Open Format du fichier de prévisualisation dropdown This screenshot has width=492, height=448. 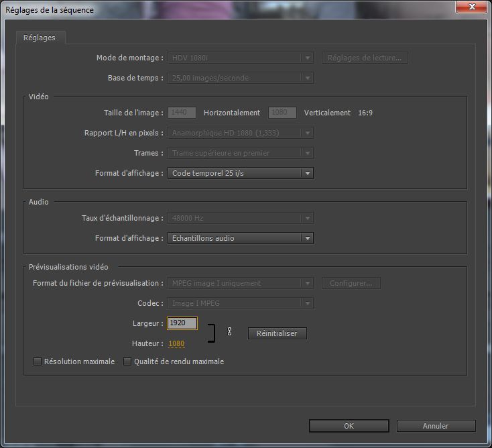pyautogui.click(x=241, y=283)
